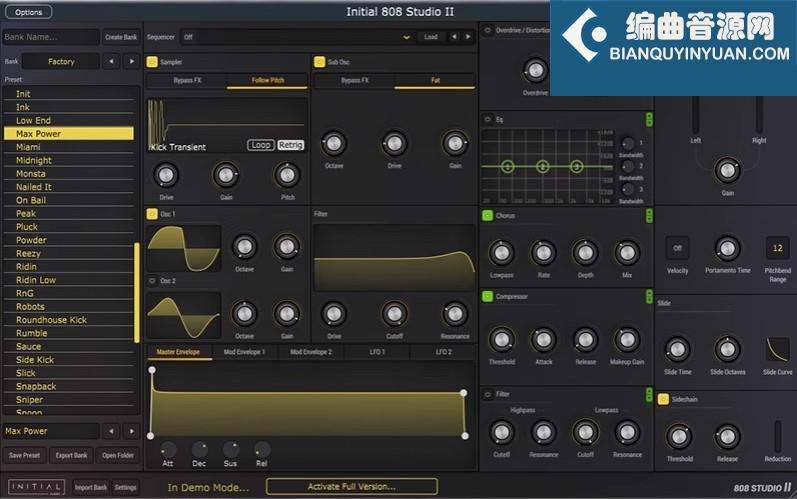
Task: Open the Settings button
Action: [x=125, y=487]
